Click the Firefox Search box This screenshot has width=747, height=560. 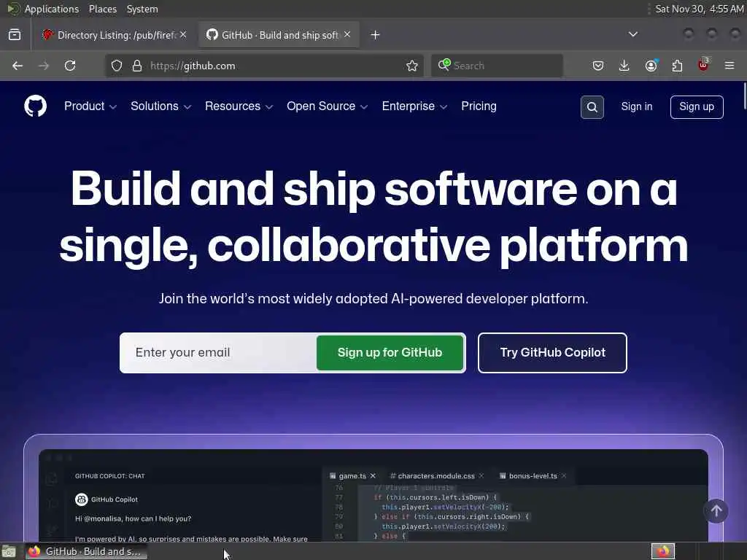[x=498, y=66]
